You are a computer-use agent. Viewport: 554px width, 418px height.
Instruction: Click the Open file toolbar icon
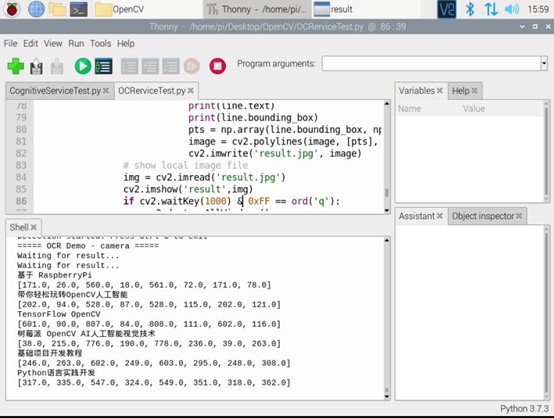[36, 66]
